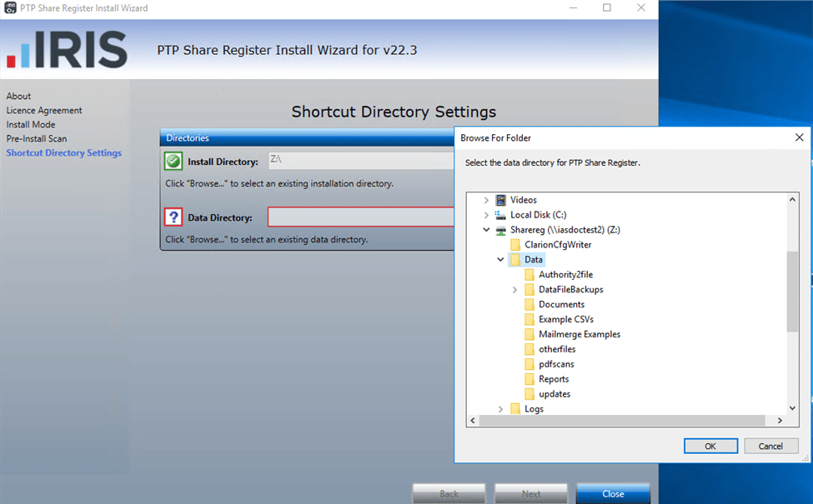The height and width of the screenshot is (504, 813).
Task: Click the blue Close wizard button
Action: pos(613,494)
